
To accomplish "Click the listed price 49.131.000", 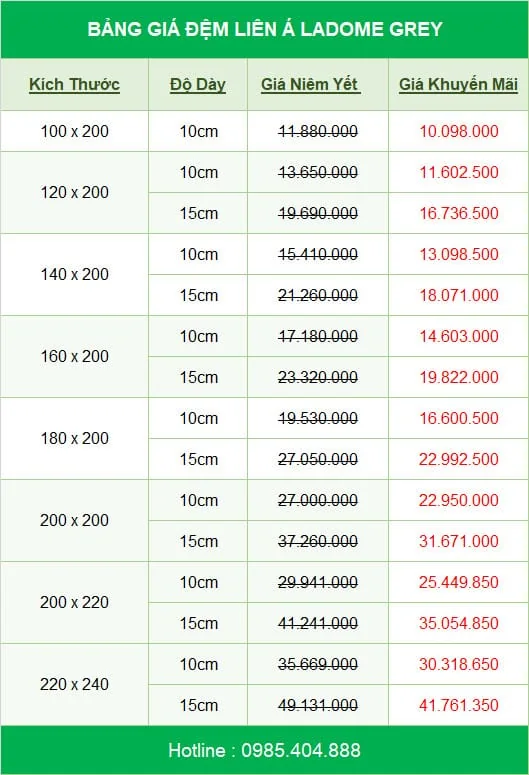I will coord(318,705).
